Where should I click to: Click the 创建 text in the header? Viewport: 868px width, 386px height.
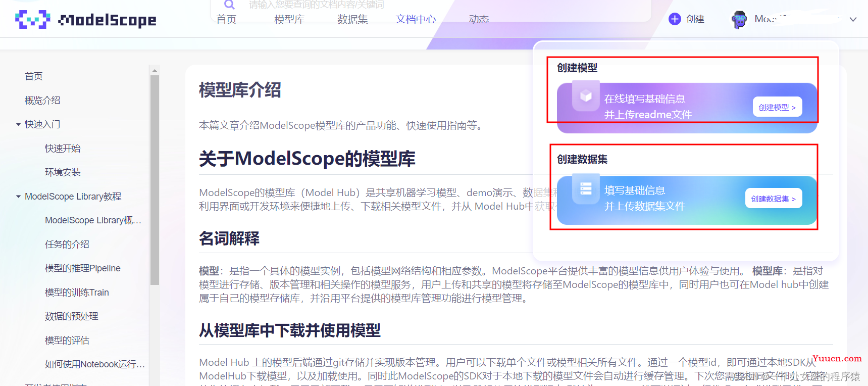695,19
